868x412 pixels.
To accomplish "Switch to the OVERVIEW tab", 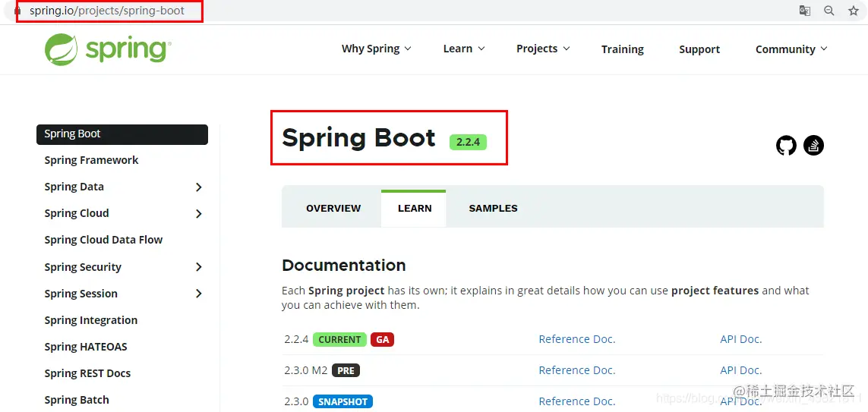I will pos(333,209).
